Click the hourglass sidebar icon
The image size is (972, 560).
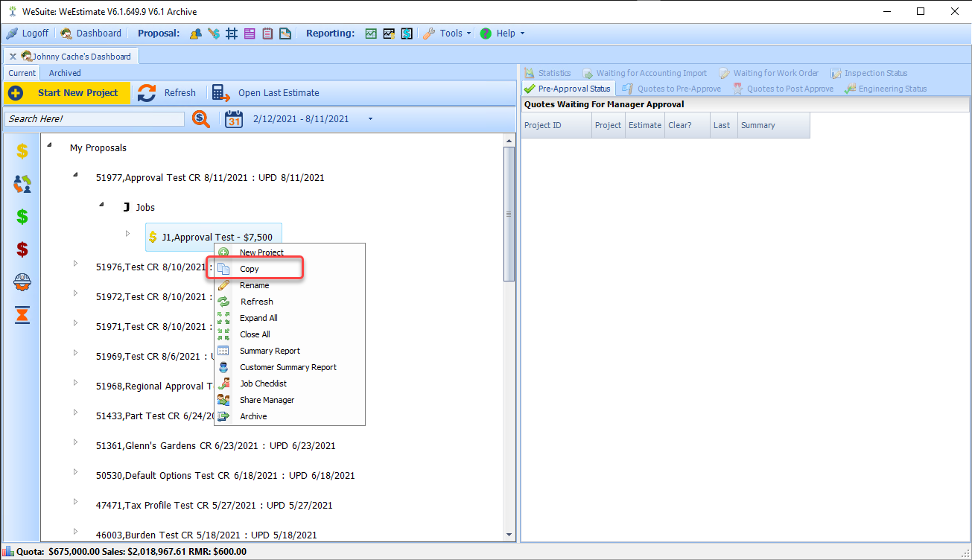tap(22, 316)
